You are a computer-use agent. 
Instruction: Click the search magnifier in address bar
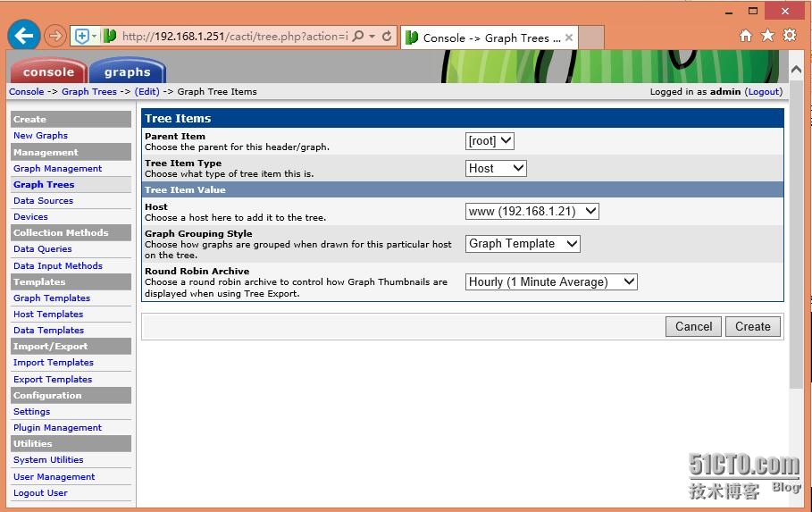[x=358, y=37]
